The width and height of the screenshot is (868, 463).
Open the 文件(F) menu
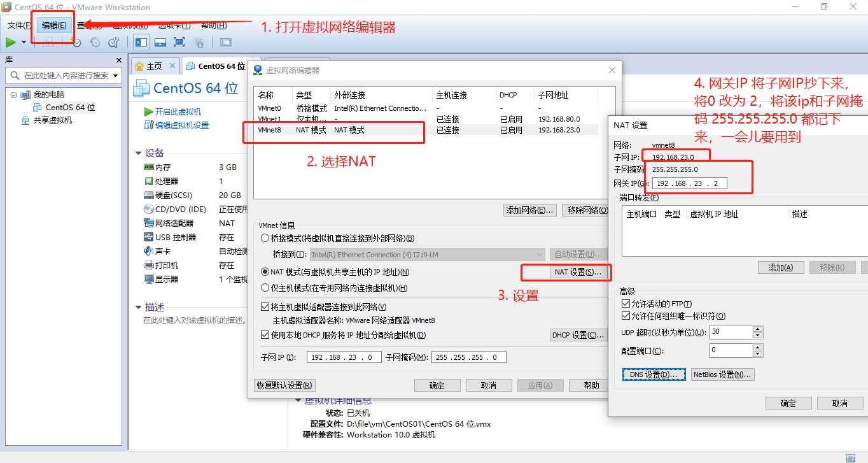pyautogui.click(x=19, y=25)
